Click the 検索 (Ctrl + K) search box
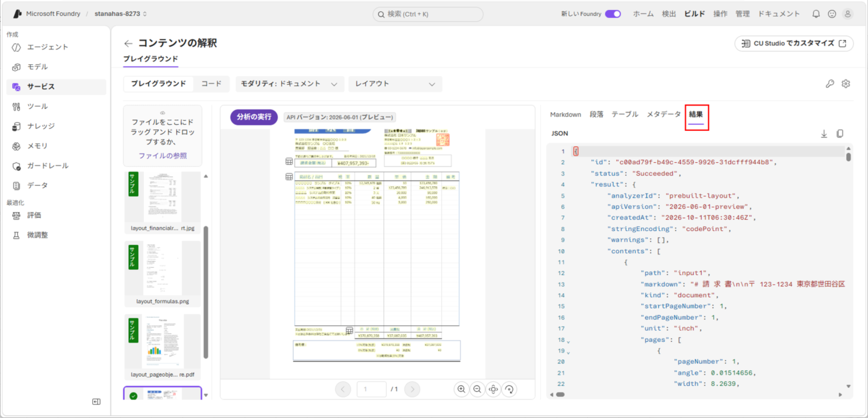Screen dimensions: 868x418 coord(428,14)
